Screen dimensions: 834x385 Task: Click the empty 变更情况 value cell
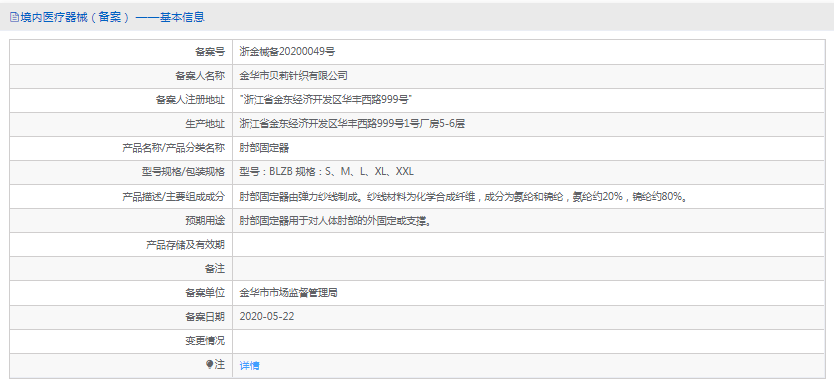528,341
